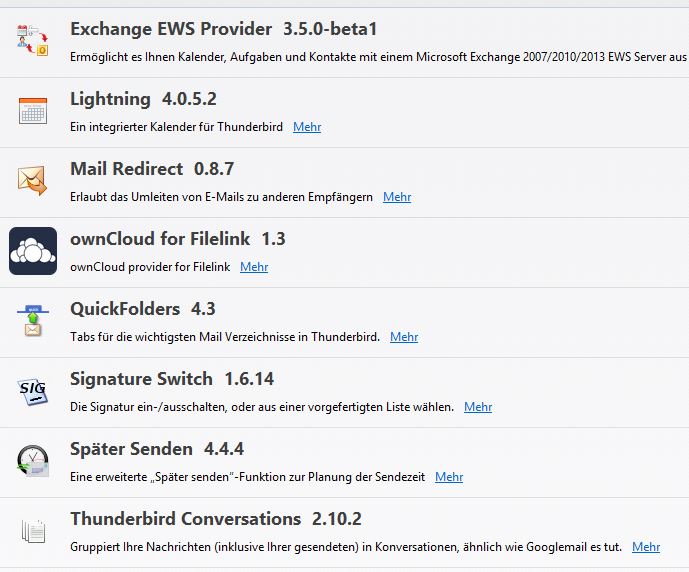The width and height of the screenshot is (689, 572).
Task: Open Mehr link for Lightning
Action: click(307, 127)
